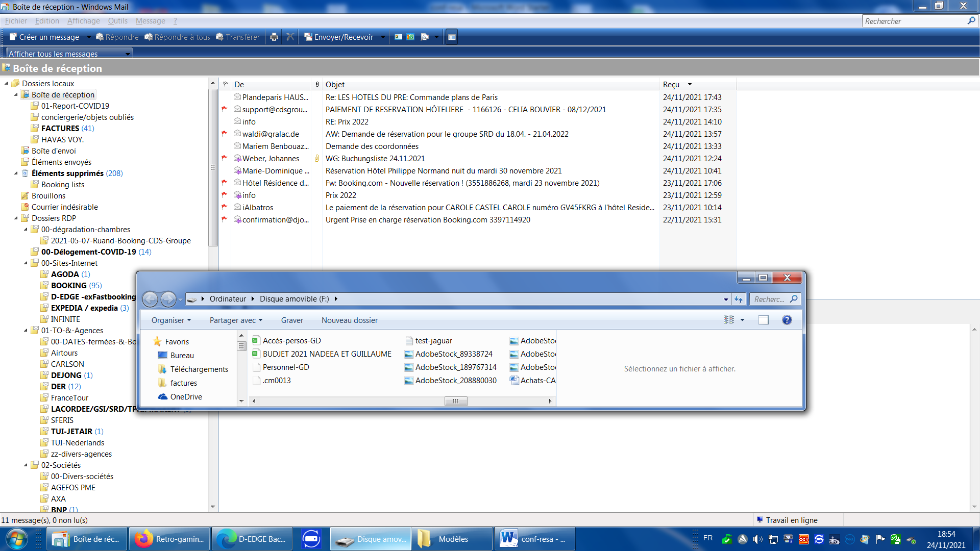This screenshot has width=980, height=551.
Task: Toggle the Explorer preview pane icon
Action: (x=763, y=320)
